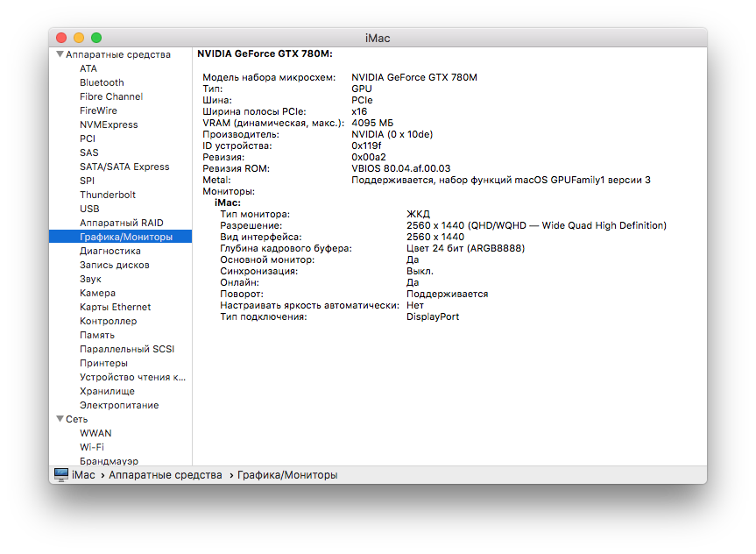Select Контроллер sidebar item
The width and height of the screenshot is (756, 554).
108,321
